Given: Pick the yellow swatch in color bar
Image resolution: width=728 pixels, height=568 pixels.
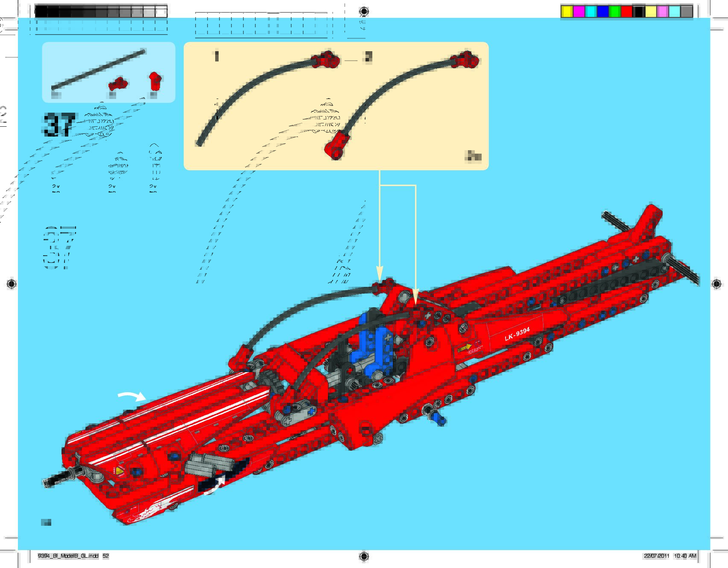Looking at the screenshot, I should tap(567, 12).
